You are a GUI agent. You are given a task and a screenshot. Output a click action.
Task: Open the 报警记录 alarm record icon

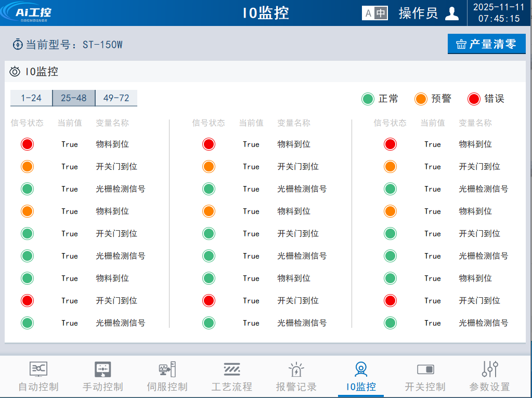(296, 369)
